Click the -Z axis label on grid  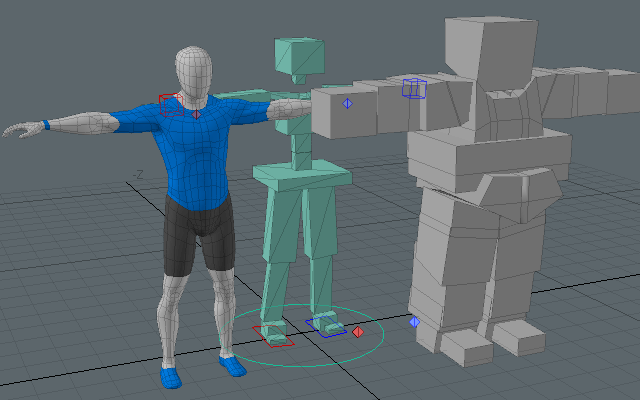point(140,175)
